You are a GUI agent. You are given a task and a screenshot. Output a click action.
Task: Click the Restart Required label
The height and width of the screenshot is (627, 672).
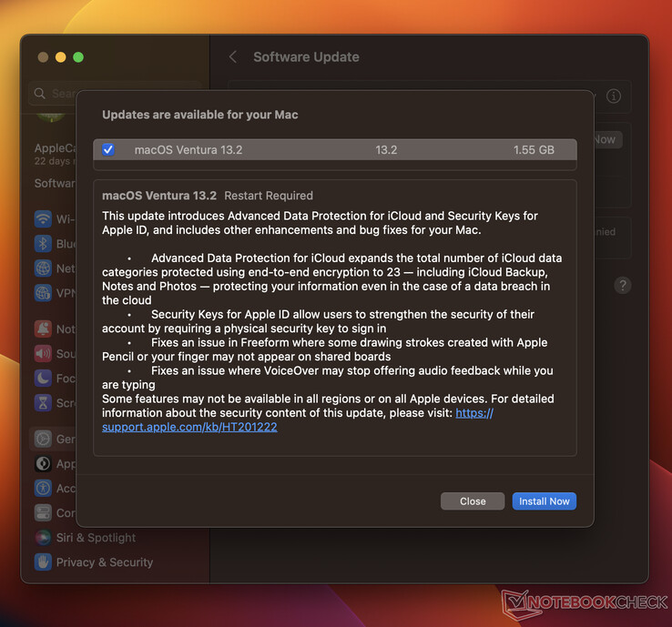click(269, 196)
